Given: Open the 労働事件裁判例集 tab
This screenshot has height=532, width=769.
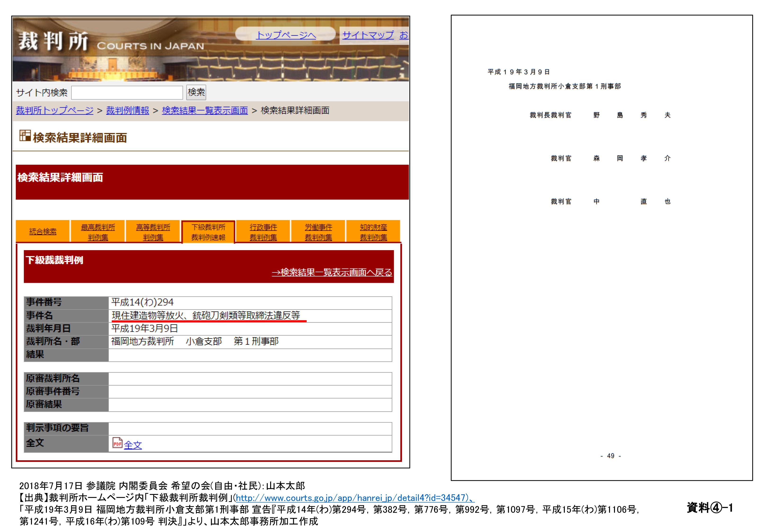Looking at the screenshot, I should 318,232.
